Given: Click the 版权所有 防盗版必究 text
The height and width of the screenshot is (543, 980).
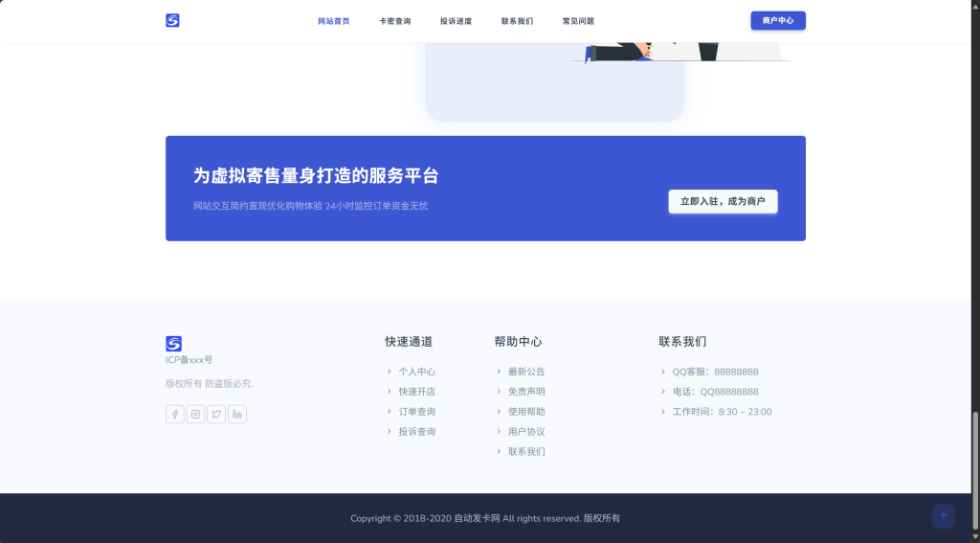Looking at the screenshot, I should pyautogui.click(x=210, y=383).
